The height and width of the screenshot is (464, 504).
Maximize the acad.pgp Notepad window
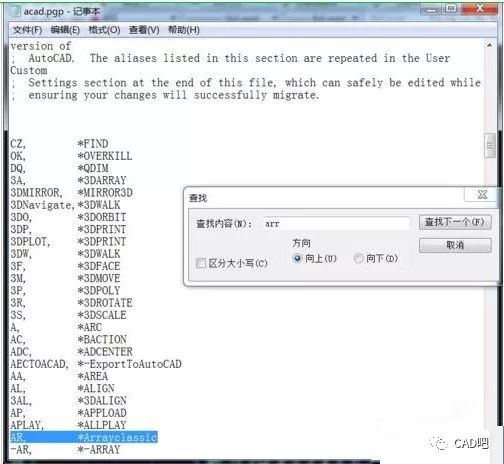(451, 9)
